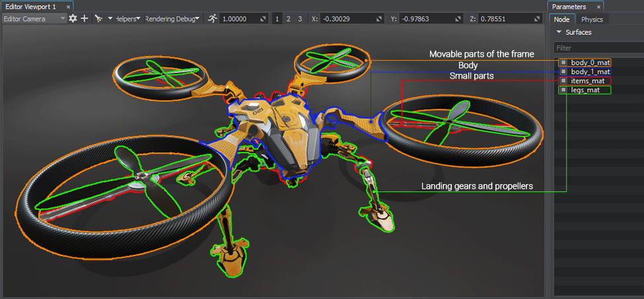Open the Rendering Debug dropdown
Image resolution: width=644 pixels, height=299 pixels.
click(172, 18)
